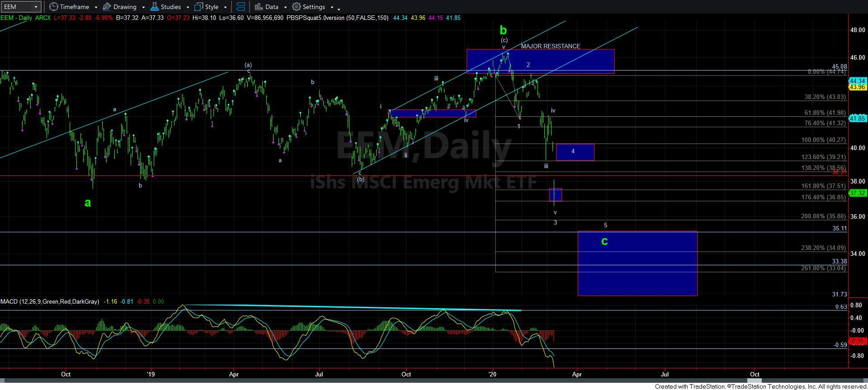
Task: Open the Timeframe menu
Action: [x=74, y=7]
